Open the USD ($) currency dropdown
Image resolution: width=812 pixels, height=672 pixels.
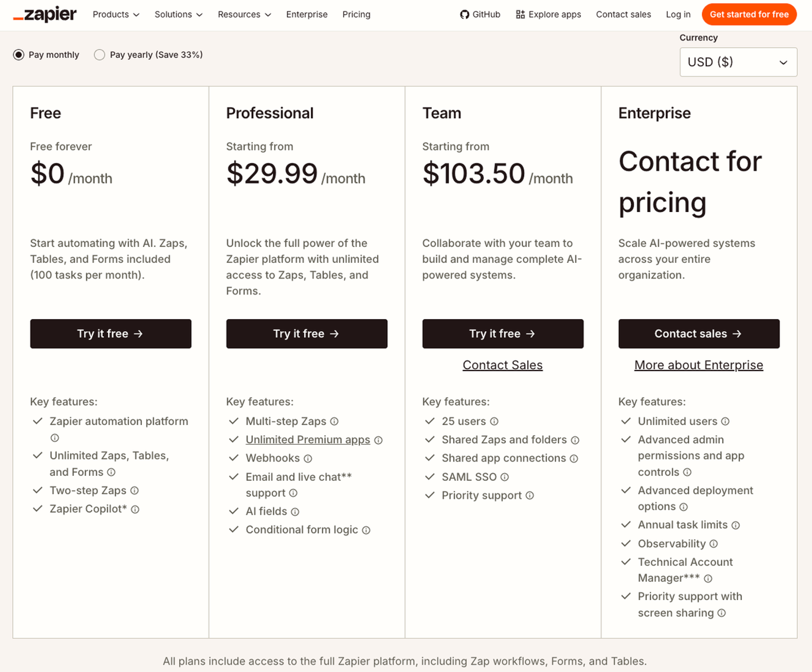[738, 62]
